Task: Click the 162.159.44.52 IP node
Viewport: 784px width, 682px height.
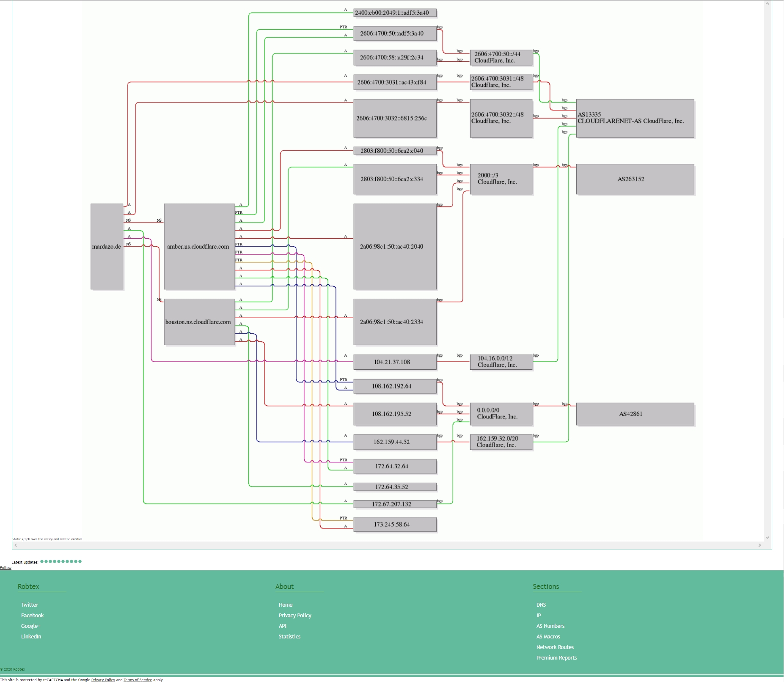Action: (395, 442)
